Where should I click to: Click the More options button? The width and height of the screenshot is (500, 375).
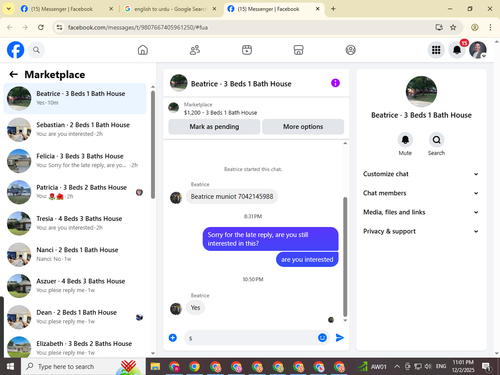click(303, 127)
